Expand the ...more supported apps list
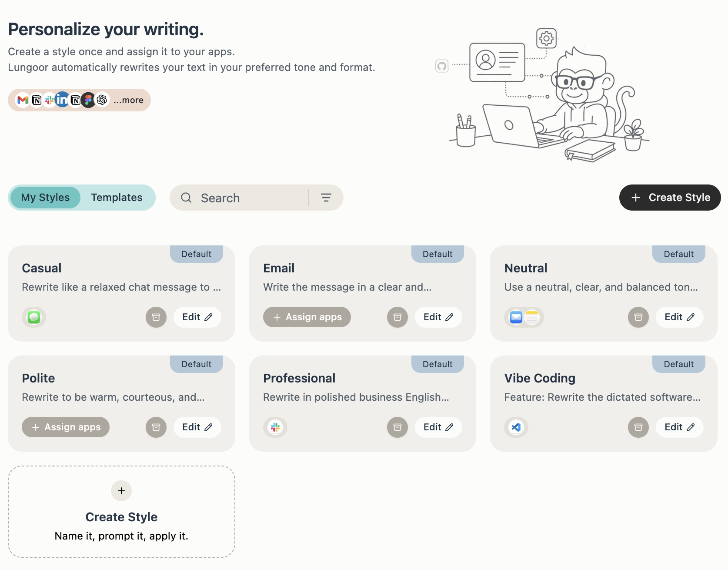Screen dimensions: 728x570 (x=129, y=100)
